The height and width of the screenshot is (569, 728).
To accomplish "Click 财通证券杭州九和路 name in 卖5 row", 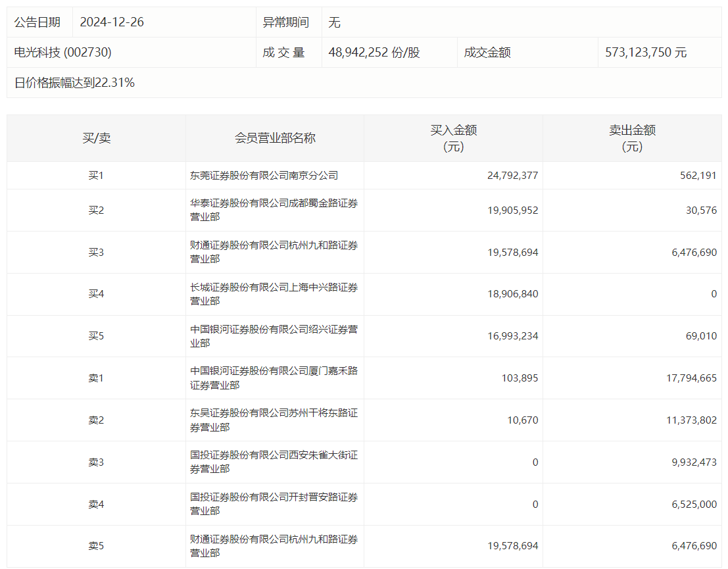I will tap(274, 546).
